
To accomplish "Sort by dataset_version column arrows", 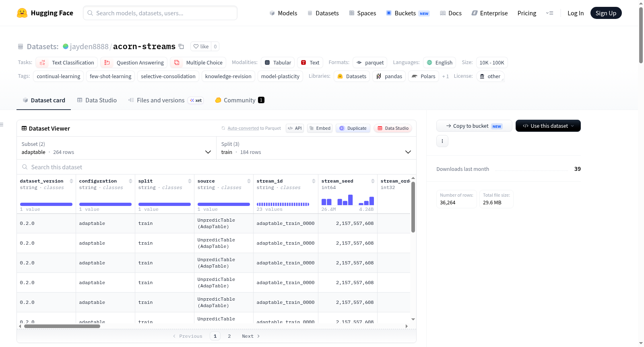I will (71, 181).
